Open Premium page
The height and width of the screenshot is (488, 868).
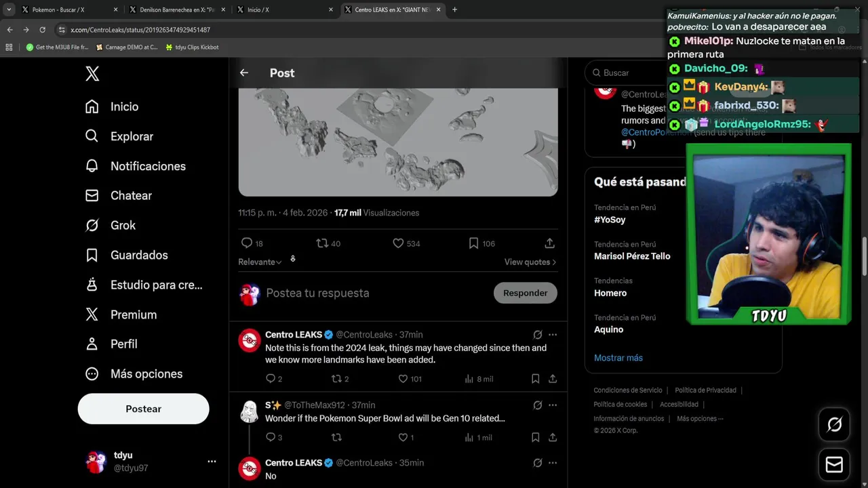[121, 314]
